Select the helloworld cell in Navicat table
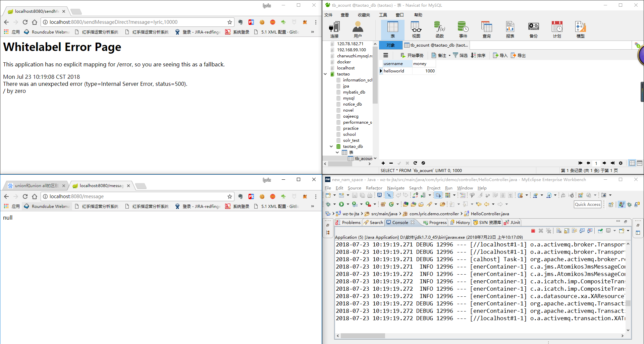Viewport: 644px width, 344px height. [397, 71]
